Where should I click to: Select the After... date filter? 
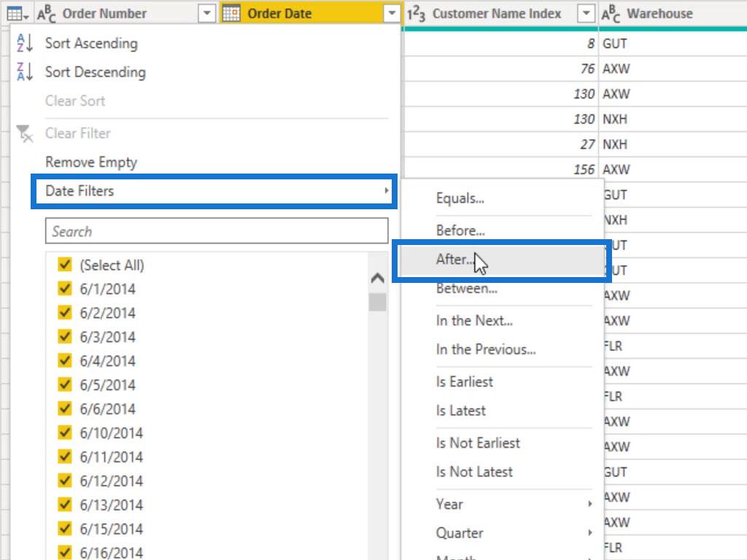(501, 260)
